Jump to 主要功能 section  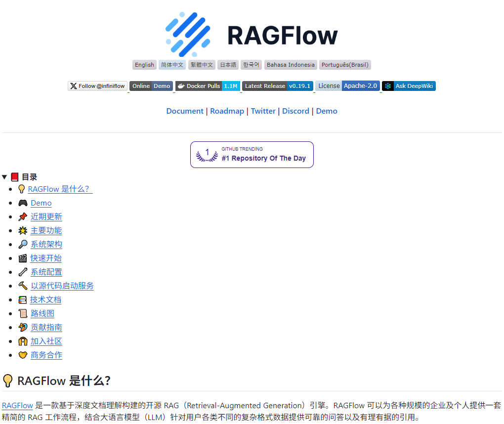point(46,230)
